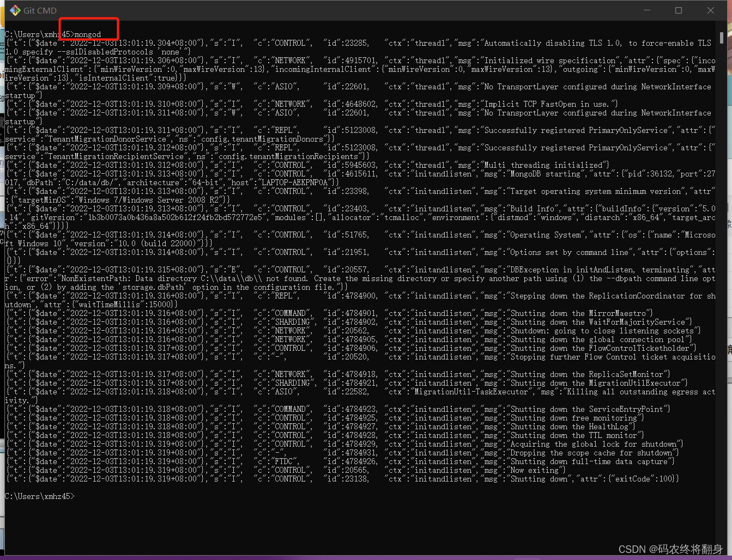Click message 'Automatically disabling TLS 1.0'
Image resolution: width=732 pixels, height=560 pixels.
click(x=553, y=43)
